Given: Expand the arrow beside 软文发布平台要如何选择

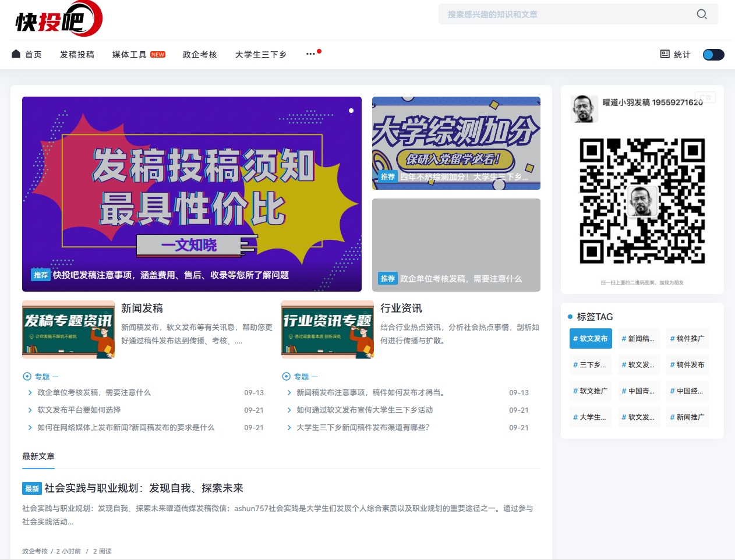Looking at the screenshot, I should click(29, 410).
